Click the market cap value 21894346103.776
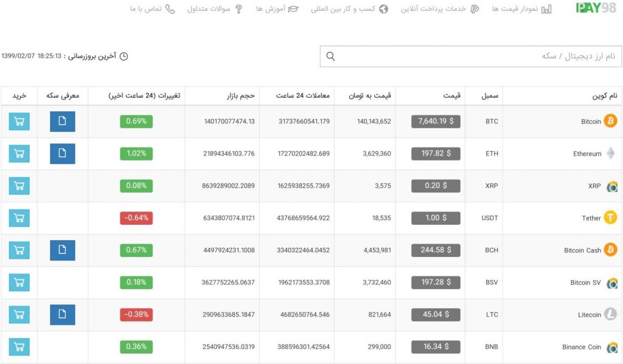The height and width of the screenshot is (364, 623). click(229, 154)
